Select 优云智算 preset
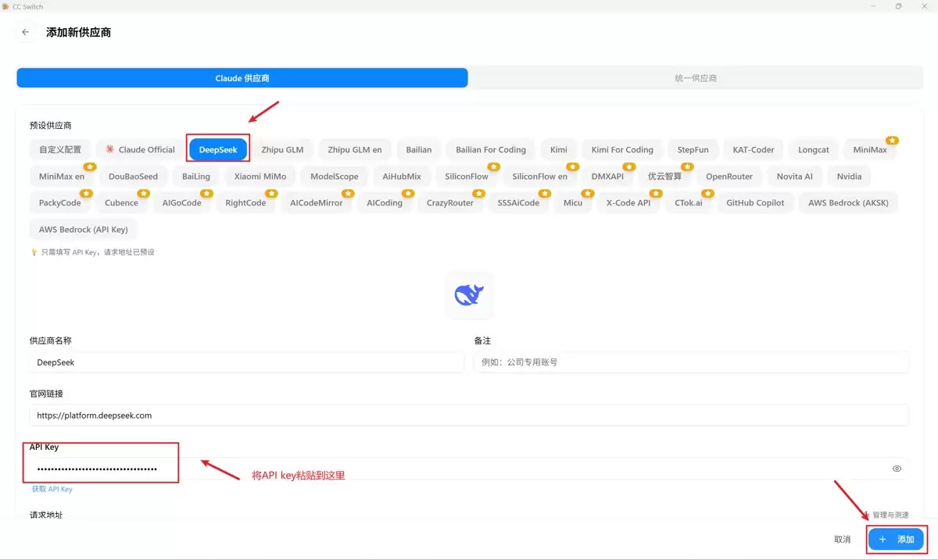 665,177
